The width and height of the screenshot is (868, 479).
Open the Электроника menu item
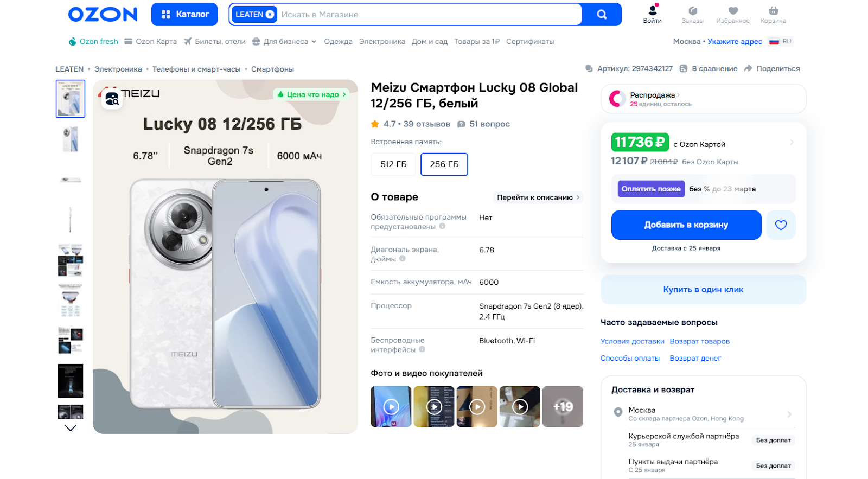pos(382,41)
